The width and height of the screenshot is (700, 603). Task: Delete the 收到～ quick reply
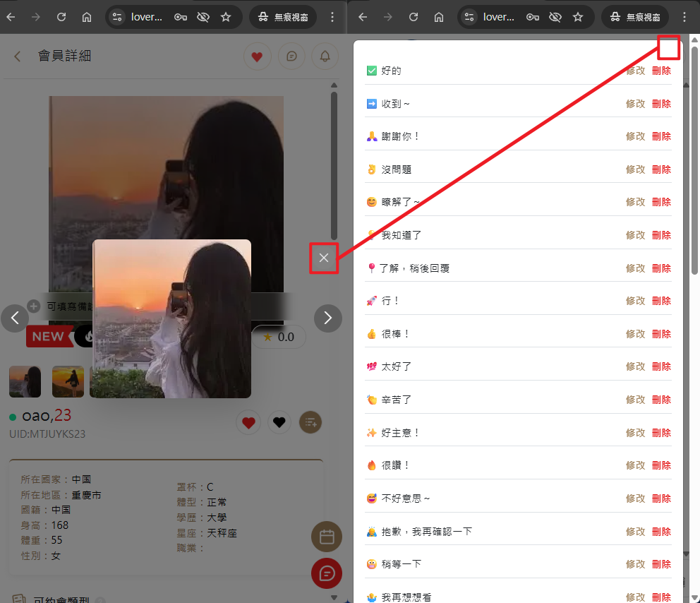pos(662,104)
